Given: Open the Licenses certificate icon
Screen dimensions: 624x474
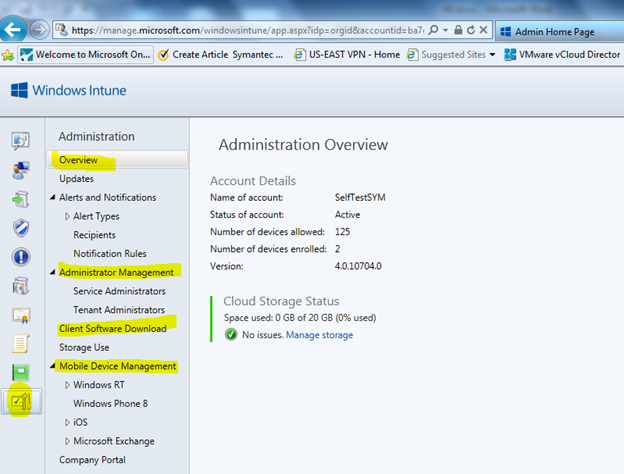Looking at the screenshot, I should (21, 315).
